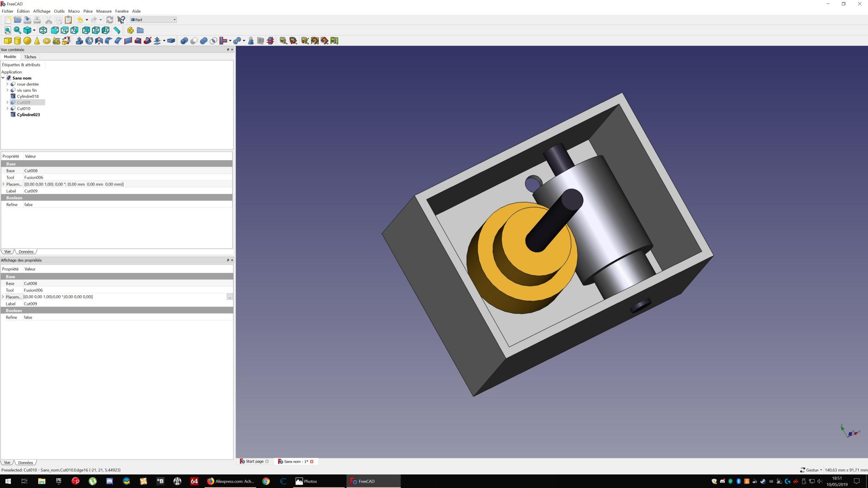Select the Revolve tool icon
Screen dimensions: 868x488
[89, 41]
